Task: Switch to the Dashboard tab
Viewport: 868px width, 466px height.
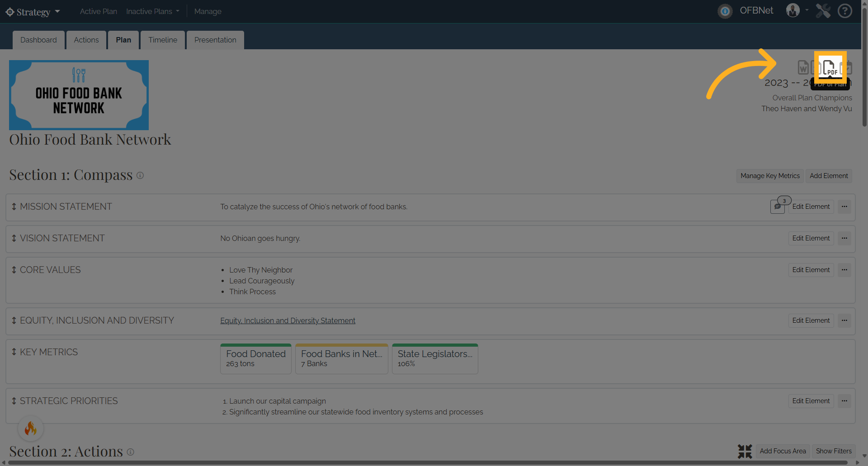Action: [x=38, y=40]
